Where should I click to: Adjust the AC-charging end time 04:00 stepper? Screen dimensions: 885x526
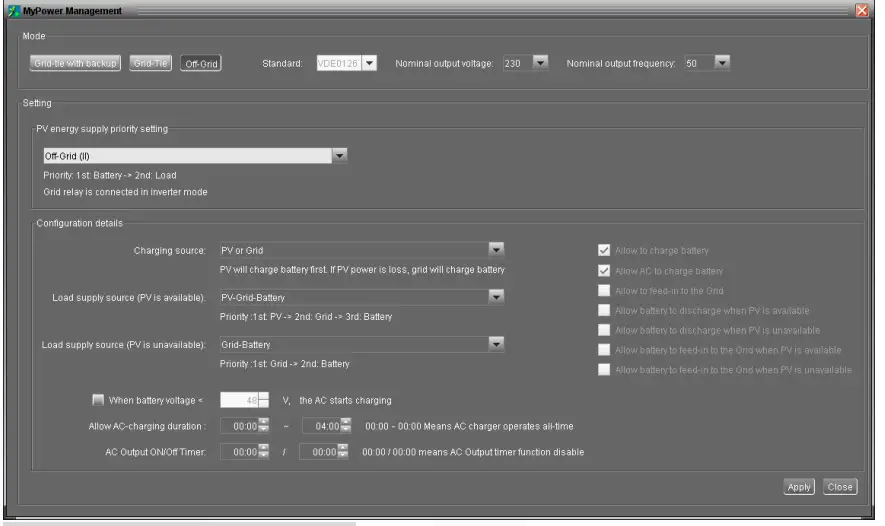point(346,426)
